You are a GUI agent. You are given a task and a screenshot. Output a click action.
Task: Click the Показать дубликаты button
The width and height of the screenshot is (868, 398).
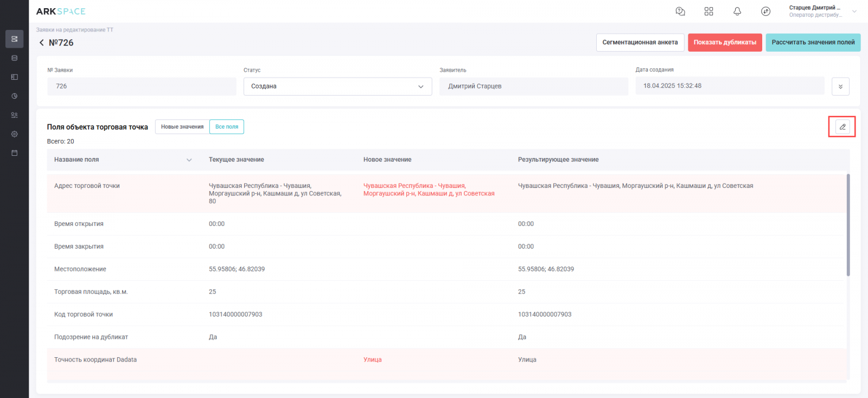[x=725, y=42]
